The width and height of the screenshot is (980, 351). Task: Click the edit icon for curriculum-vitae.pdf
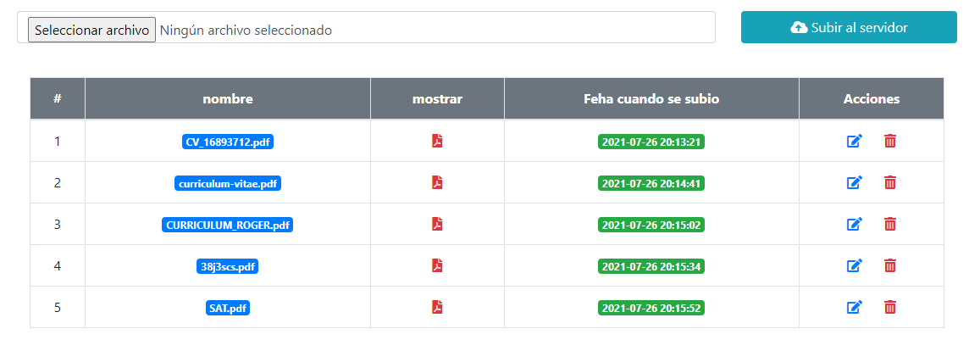coord(855,182)
